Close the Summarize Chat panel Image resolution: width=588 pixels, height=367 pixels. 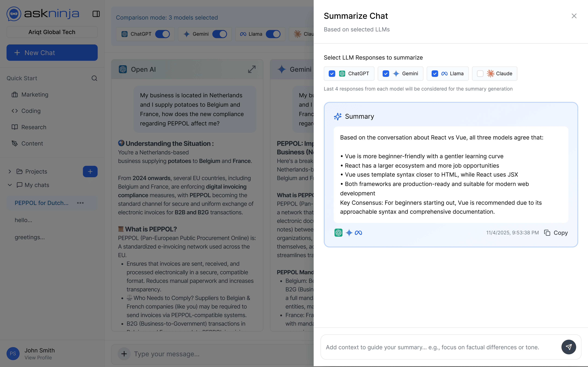pos(574,16)
